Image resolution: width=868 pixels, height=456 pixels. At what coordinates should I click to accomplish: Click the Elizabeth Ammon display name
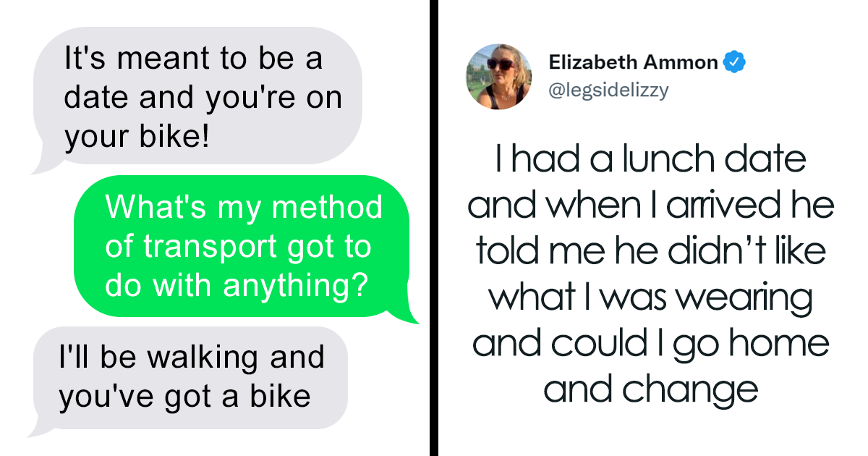tap(633, 63)
